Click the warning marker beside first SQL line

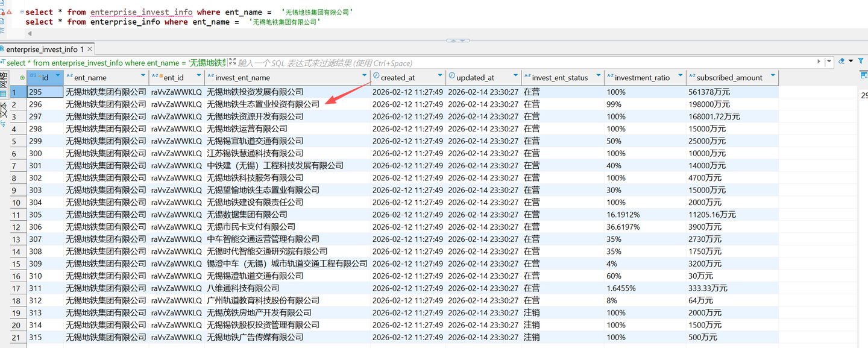9,11
